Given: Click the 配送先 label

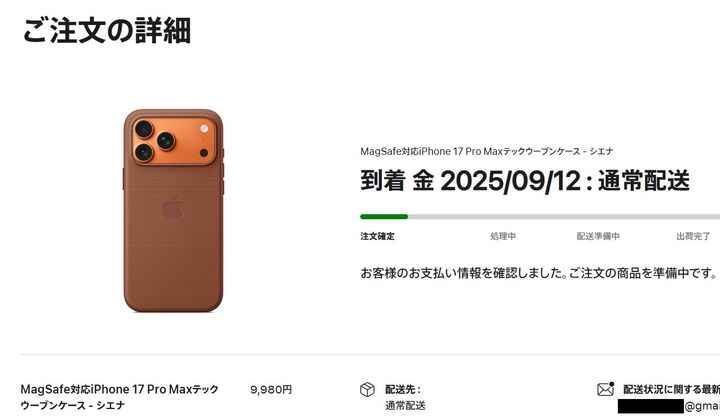Looking at the screenshot, I should tap(403, 390).
